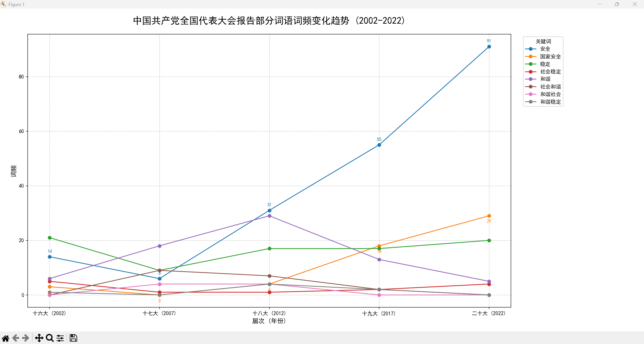Viewport: 644px width, 344px height.
Task: Open the Configure subplots sliders icon
Action: click(x=60, y=338)
